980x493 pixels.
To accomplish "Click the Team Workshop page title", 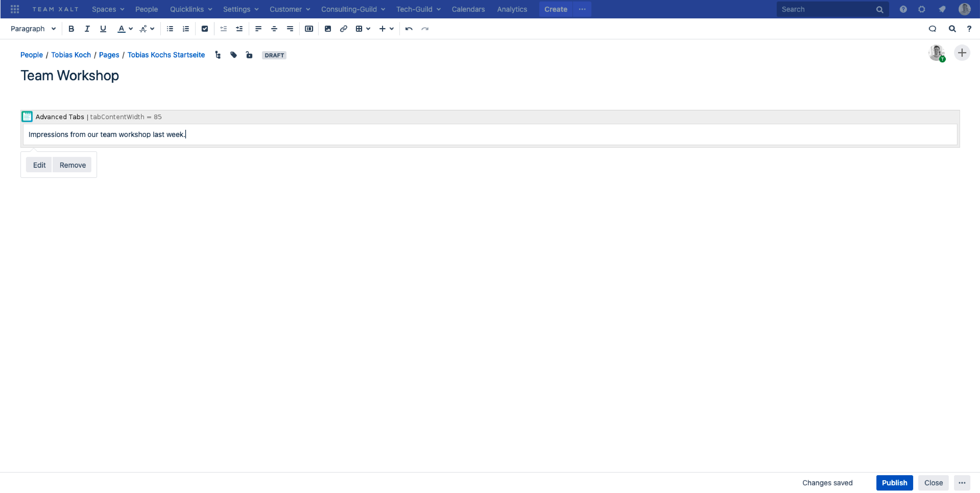I will [x=70, y=75].
